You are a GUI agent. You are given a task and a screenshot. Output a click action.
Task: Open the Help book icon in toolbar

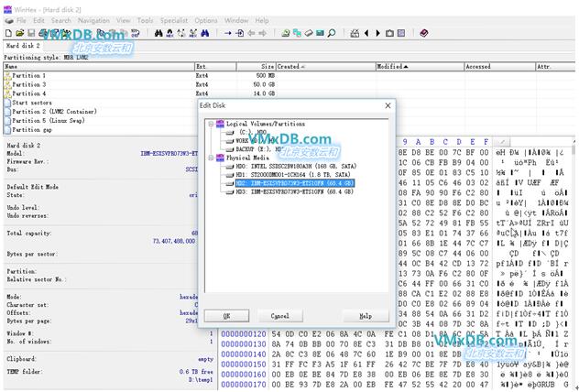pos(424,33)
